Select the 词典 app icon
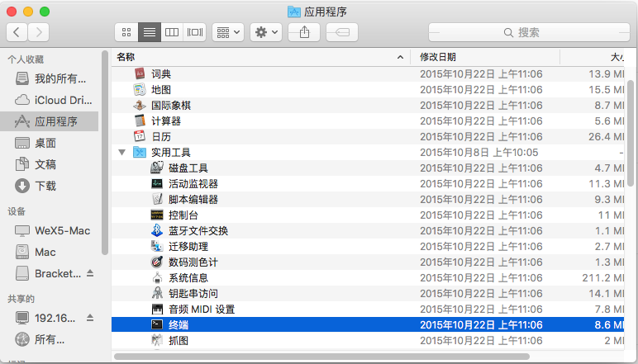This screenshot has width=638, height=364. [140, 74]
